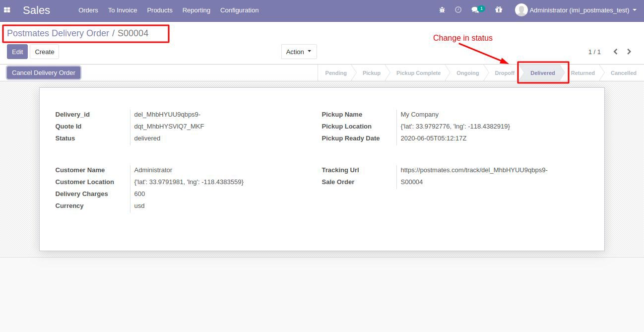
Task: Click the status value 'delivered'
Action: [147, 138]
